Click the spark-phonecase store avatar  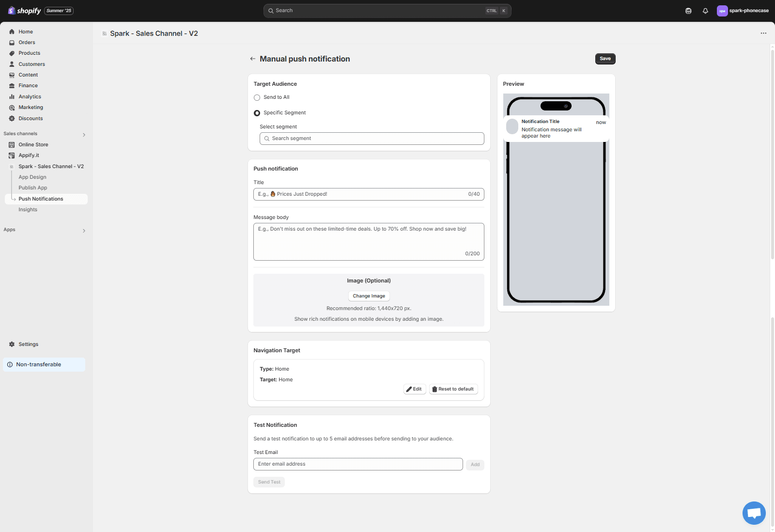pyautogui.click(x=722, y=11)
